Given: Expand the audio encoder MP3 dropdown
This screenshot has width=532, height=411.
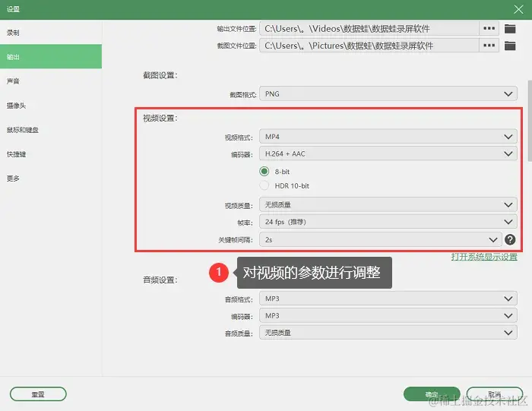Looking at the screenshot, I should coord(388,316).
